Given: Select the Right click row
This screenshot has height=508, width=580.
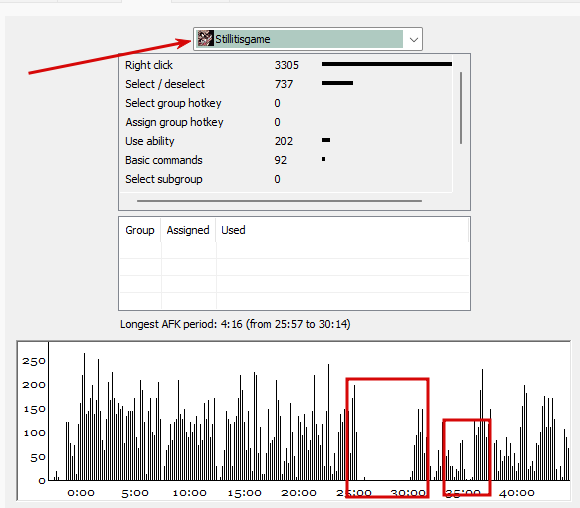Looking at the screenshot, I should pos(286,65).
